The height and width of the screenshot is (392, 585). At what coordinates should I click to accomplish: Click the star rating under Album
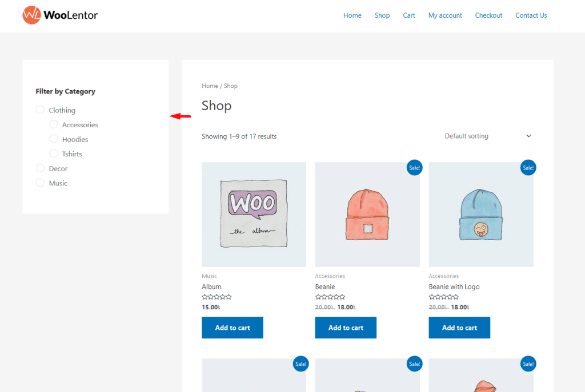[x=217, y=297]
